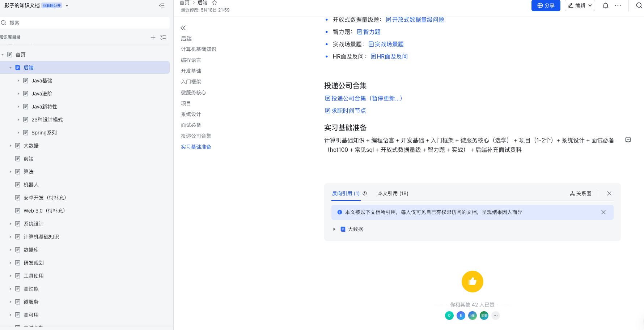The height and width of the screenshot is (330, 644).
Task: Open the 关系图 view in the citation panel
Action: pyautogui.click(x=580, y=193)
